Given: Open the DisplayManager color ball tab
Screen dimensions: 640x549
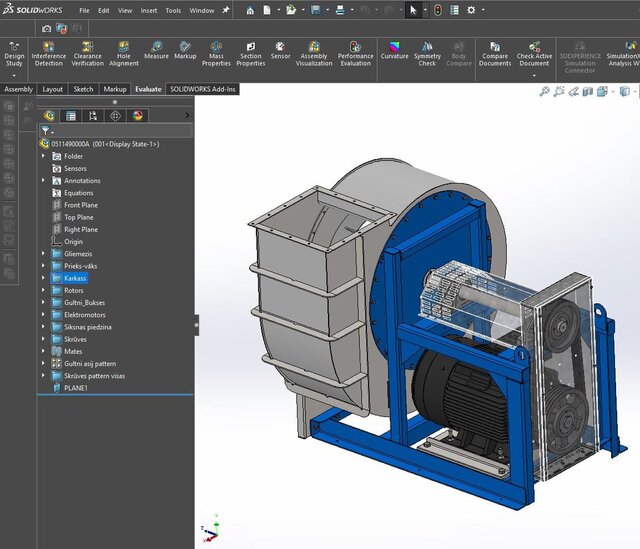Looking at the screenshot, I should click(x=137, y=115).
